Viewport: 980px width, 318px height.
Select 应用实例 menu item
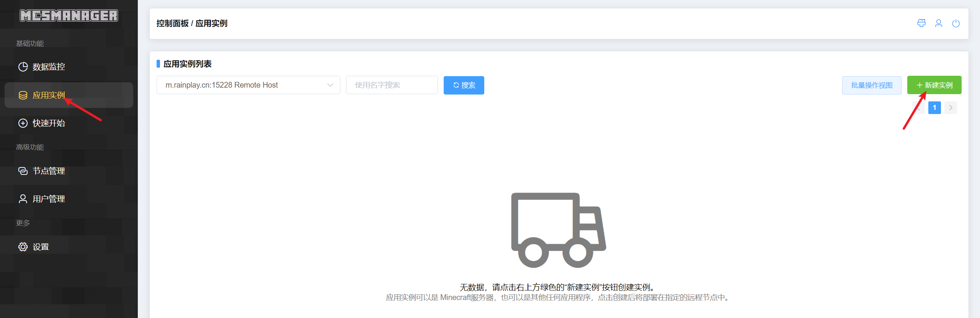pyautogui.click(x=69, y=95)
